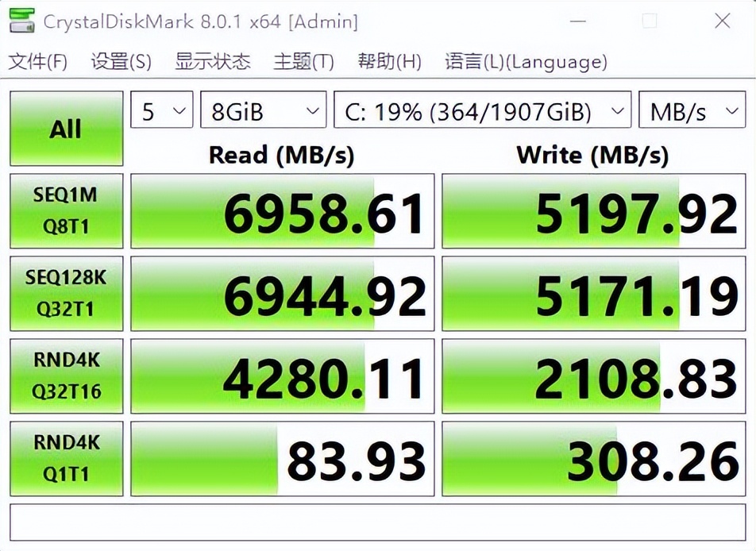Screen dimensions: 756x551
Task: Click the SEQ1M read result 6958.61
Action: (283, 211)
